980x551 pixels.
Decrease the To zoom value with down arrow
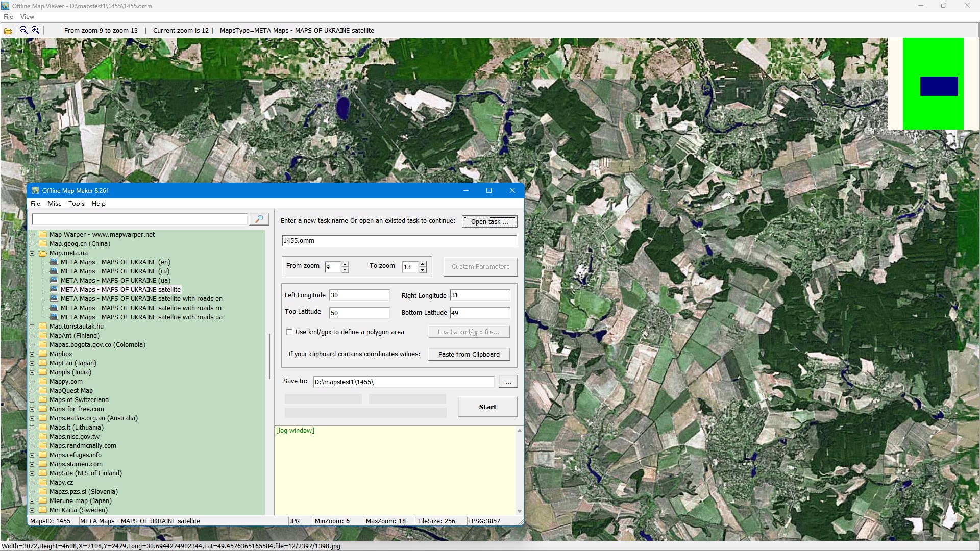(x=423, y=270)
